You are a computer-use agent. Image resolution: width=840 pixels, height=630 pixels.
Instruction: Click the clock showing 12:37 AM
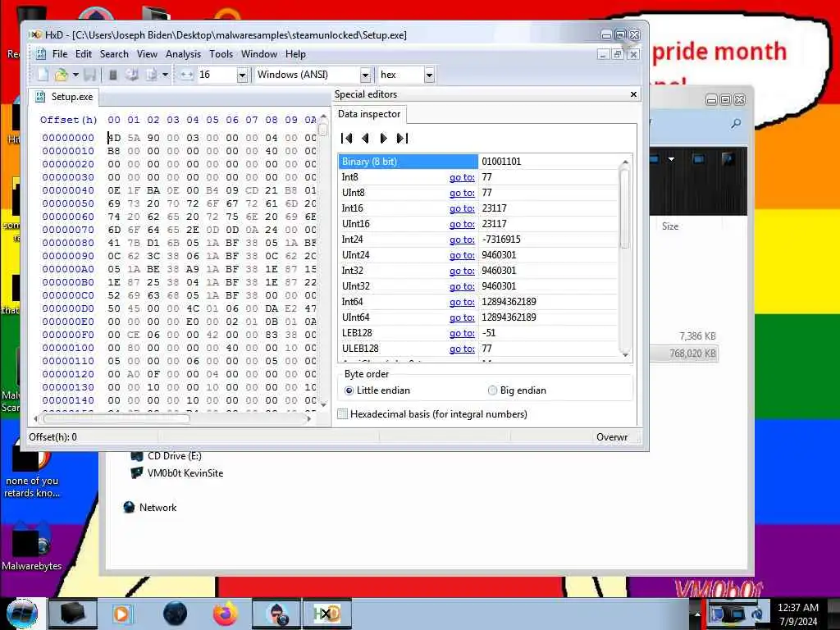pyautogui.click(x=797, y=608)
